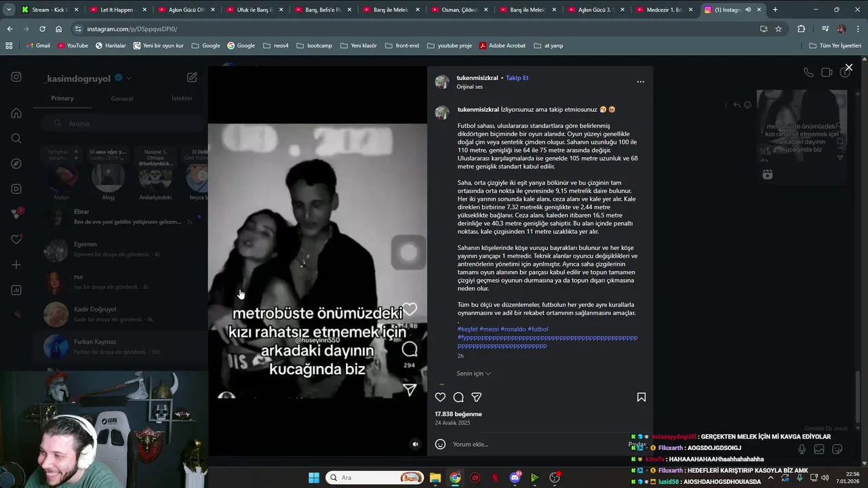
Task: Open Reels icon in sidebar
Action: (16, 189)
